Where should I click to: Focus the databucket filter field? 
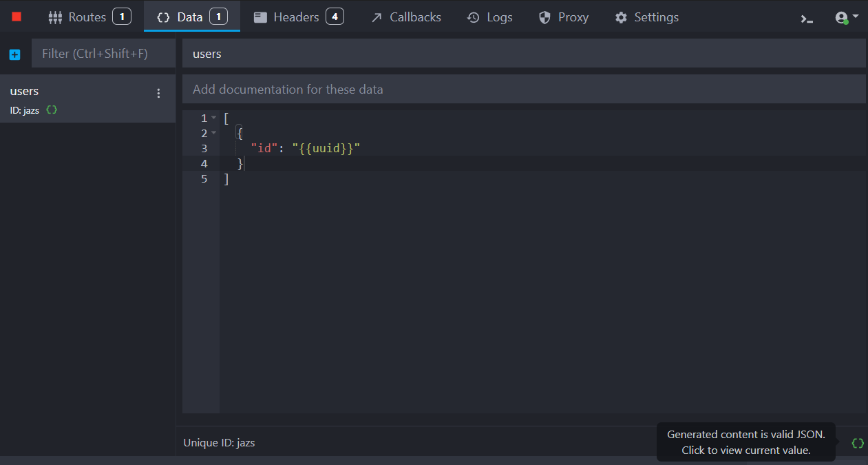[103, 54]
